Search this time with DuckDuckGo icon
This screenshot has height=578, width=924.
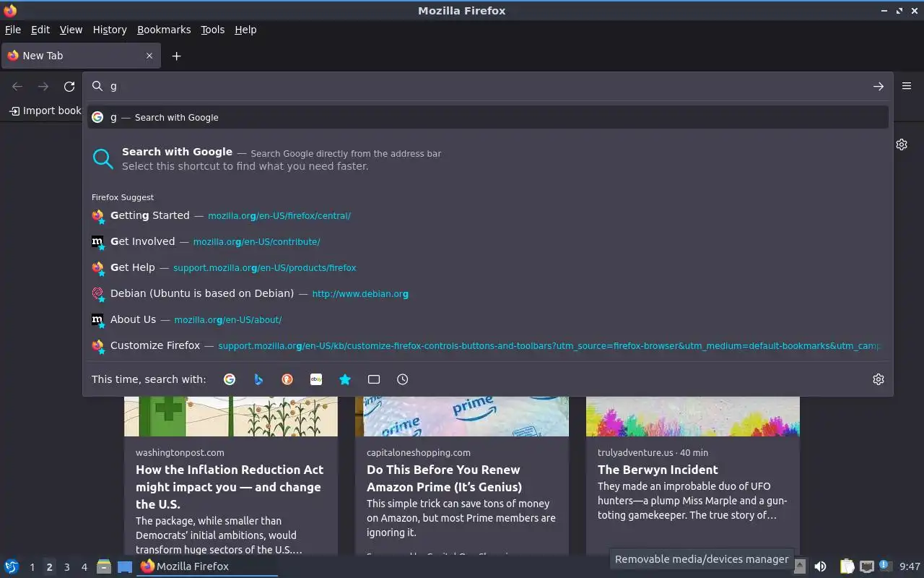click(287, 379)
